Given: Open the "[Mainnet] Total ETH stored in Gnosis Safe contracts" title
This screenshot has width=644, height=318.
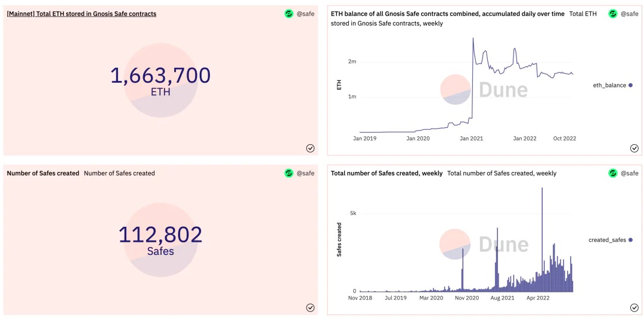Looking at the screenshot, I should coord(82,14).
